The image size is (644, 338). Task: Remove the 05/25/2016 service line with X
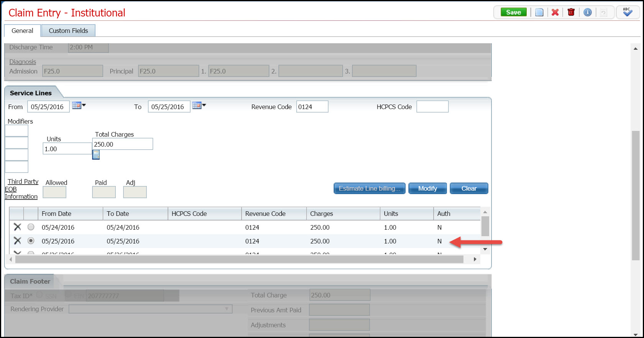[17, 241]
